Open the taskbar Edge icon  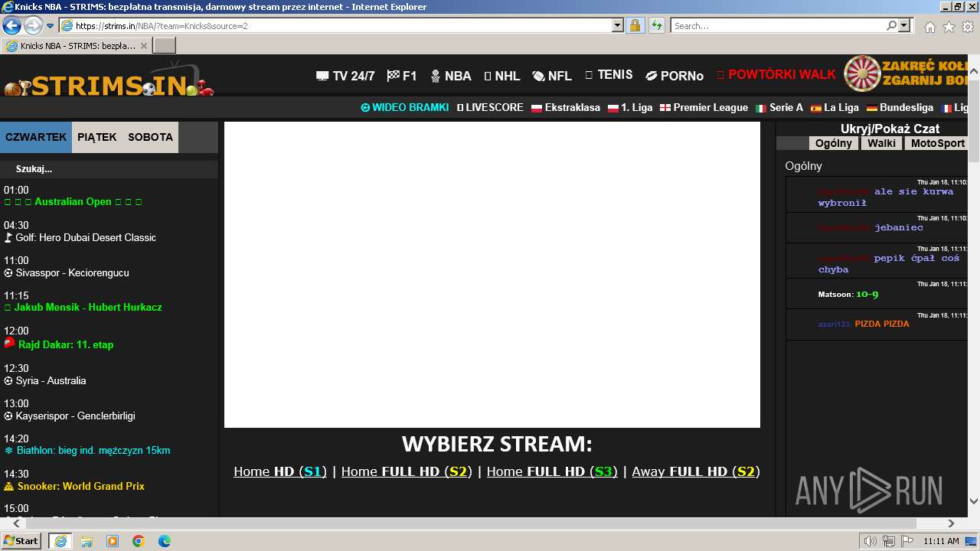[x=164, y=541]
